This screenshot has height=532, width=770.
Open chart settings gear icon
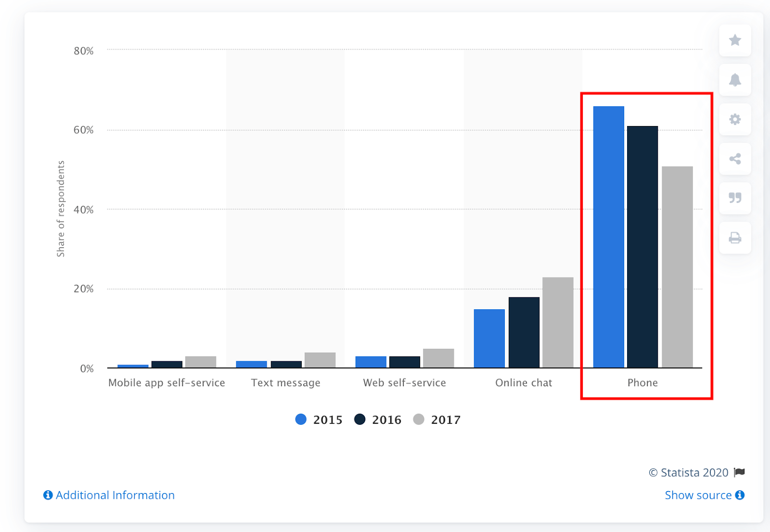(735, 119)
